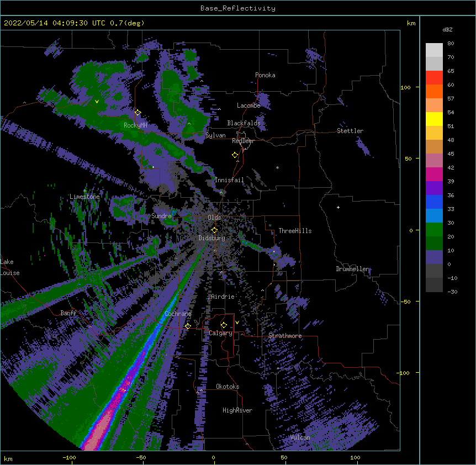
Task: Click the green 30 dBZ legend swatch
Action: pos(434,230)
